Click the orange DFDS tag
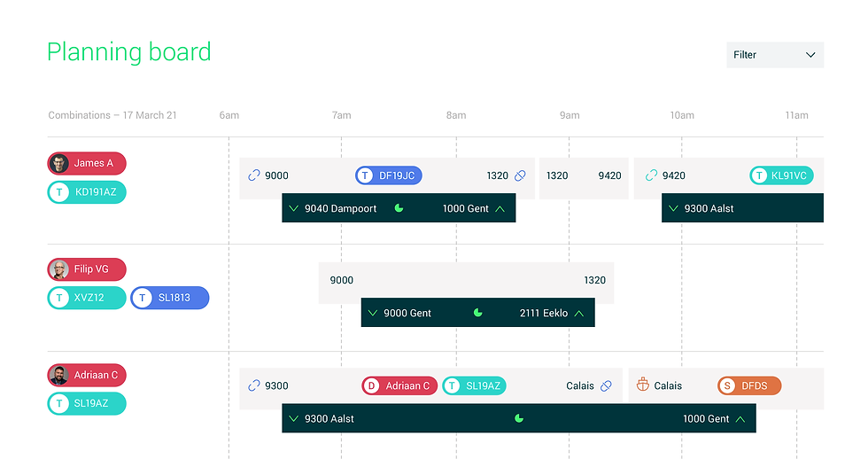This screenshot has height=459, width=868. pos(749,385)
